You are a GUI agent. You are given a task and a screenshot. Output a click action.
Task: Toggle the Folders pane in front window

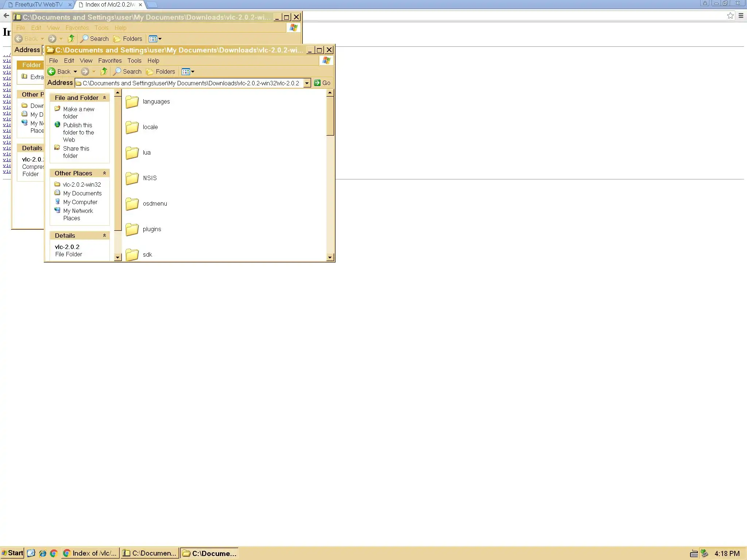click(160, 71)
